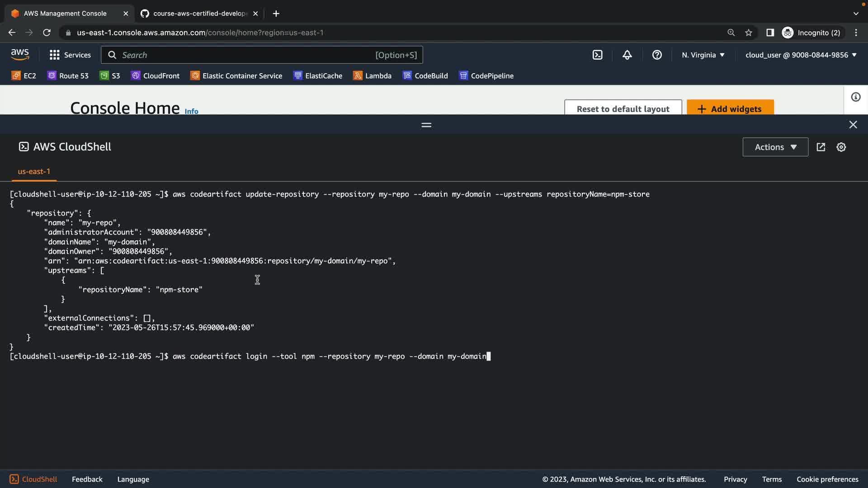Open CloudShell from top navigation icon
Image resolution: width=868 pixels, height=488 pixels.
tap(597, 55)
